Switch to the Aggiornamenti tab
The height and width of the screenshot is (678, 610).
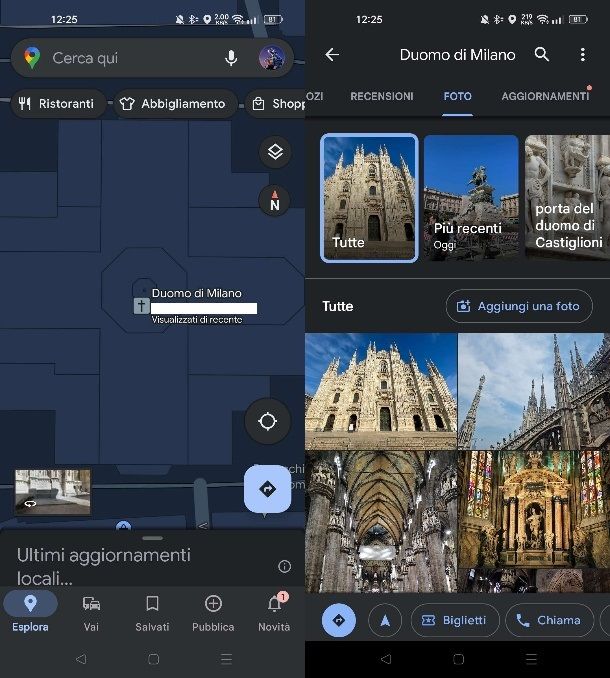point(546,96)
